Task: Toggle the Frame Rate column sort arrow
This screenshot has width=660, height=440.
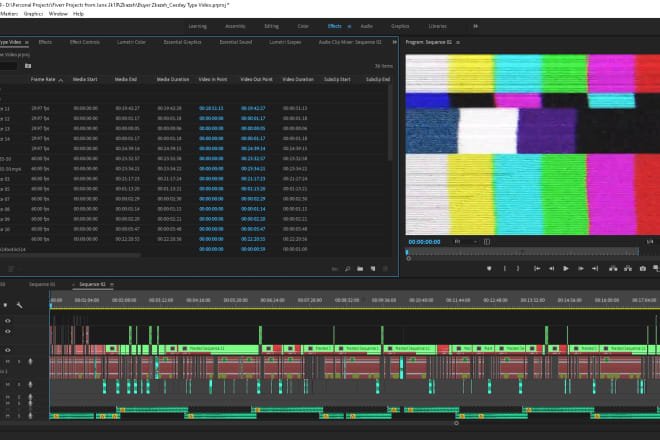Action: click(x=61, y=80)
